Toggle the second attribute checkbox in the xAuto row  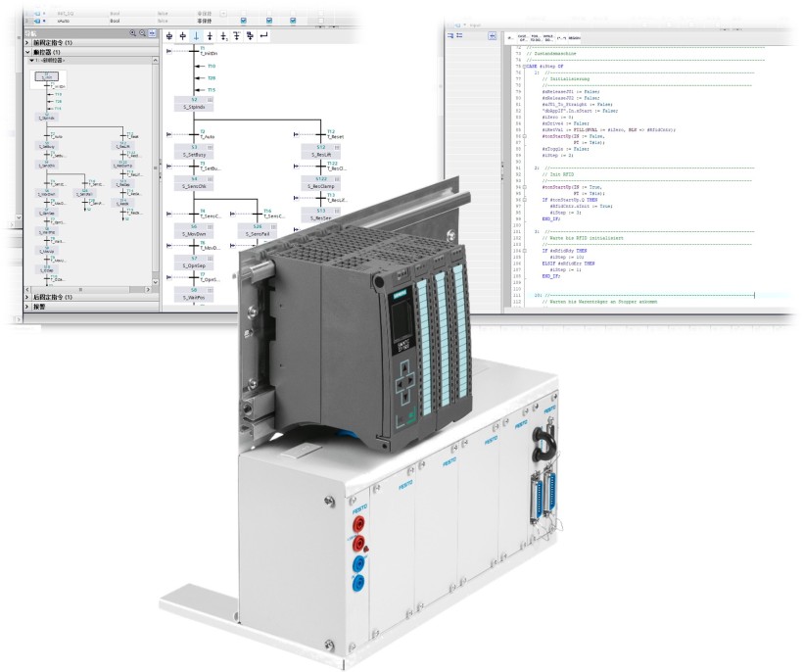pyautogui.click(x=268, y=19)
